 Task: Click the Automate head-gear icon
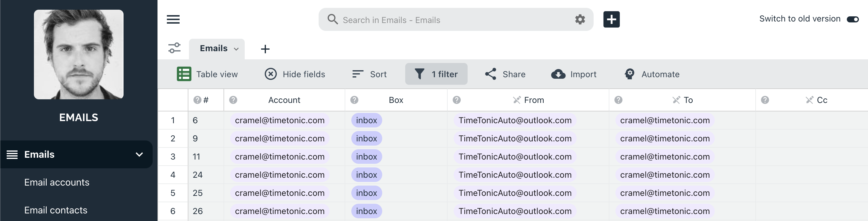click(x=629, y=74)
